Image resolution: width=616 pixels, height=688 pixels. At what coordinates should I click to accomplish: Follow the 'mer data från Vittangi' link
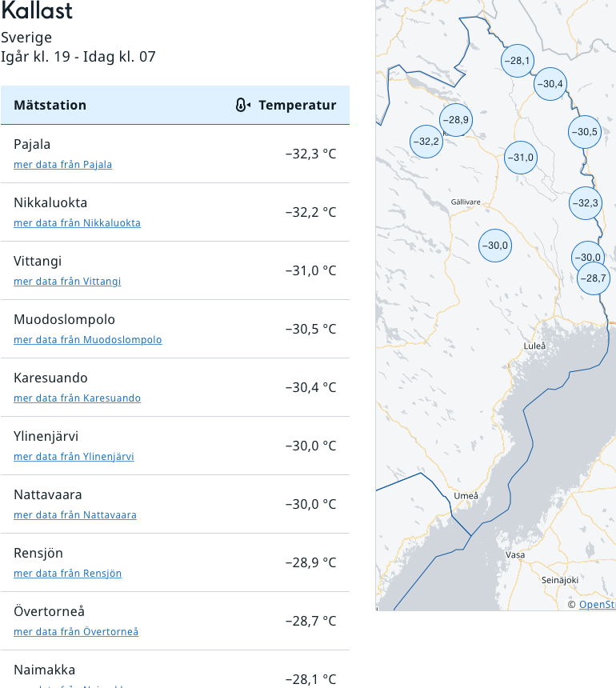(x=67, y=282)
